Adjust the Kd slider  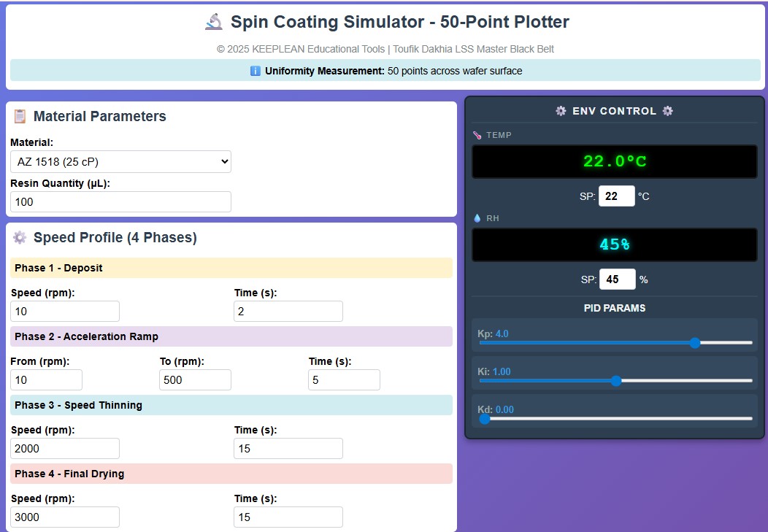[484, 418]
